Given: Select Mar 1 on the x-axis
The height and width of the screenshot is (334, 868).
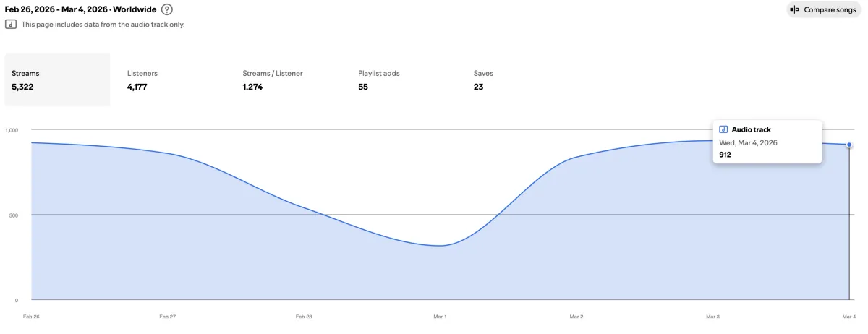Looking at the screenshot, I should point(440,317).
